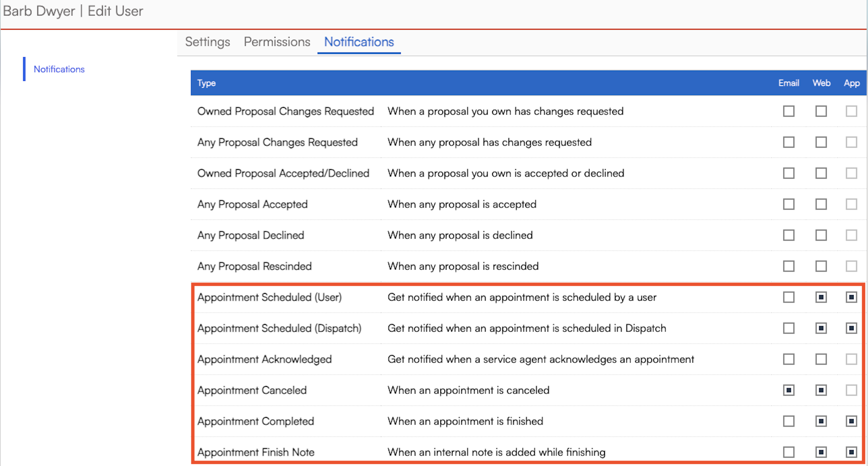Check Web for Appointment Acknowledged
This screenshot has height=466, width=868.
coord(821,359)
